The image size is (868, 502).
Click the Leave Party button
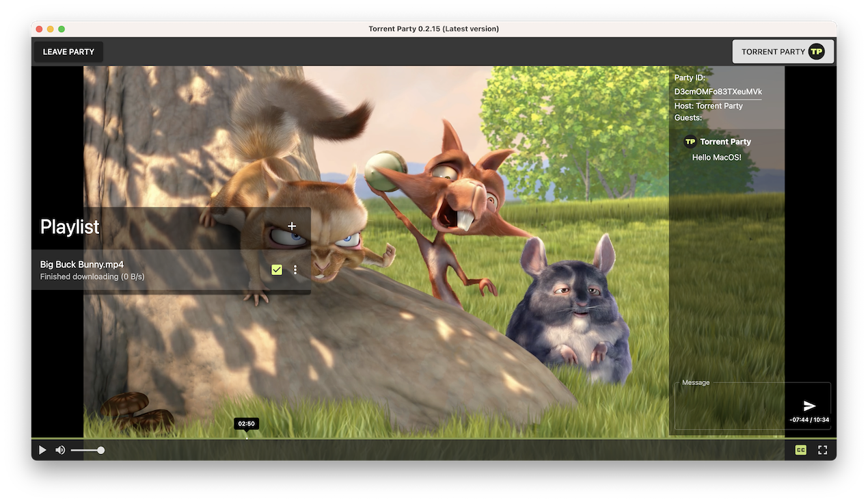pos(68,52)
